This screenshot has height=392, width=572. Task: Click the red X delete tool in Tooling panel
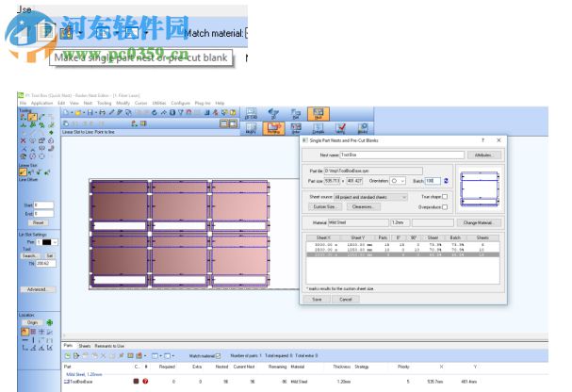tap(23, 140)
